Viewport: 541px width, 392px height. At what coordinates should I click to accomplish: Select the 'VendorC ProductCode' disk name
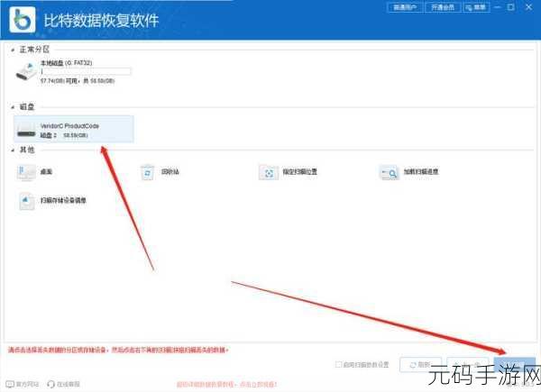click(x=69, y=126)
